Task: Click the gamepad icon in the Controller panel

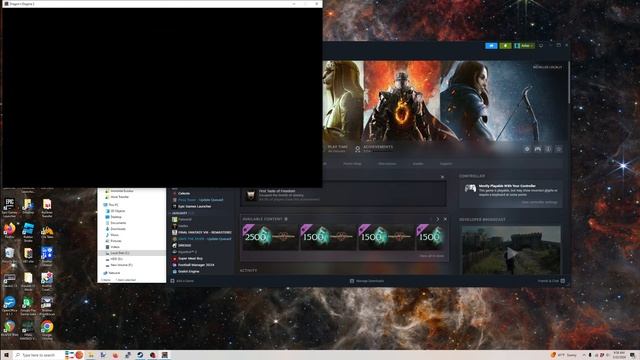Action: click(x=470, y=188)
